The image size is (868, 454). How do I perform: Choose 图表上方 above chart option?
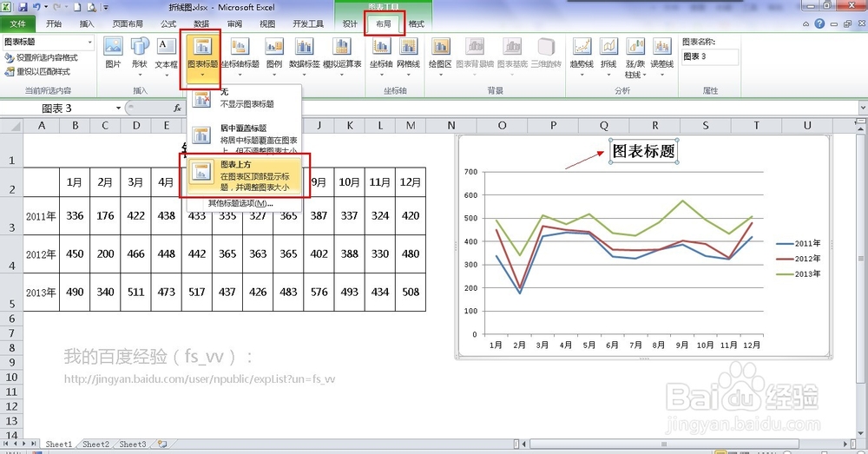(244, 176)
